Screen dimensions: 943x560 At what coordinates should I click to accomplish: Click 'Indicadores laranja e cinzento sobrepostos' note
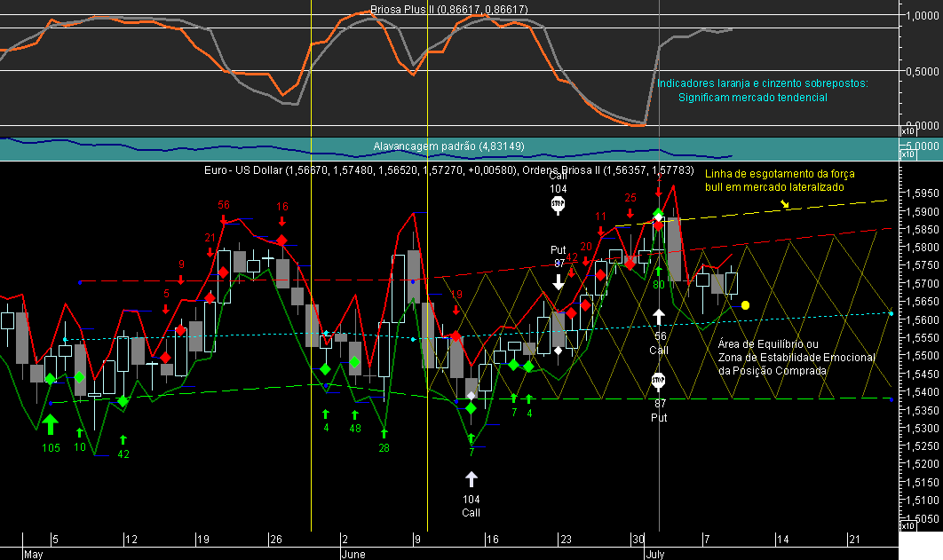[763, 83]
